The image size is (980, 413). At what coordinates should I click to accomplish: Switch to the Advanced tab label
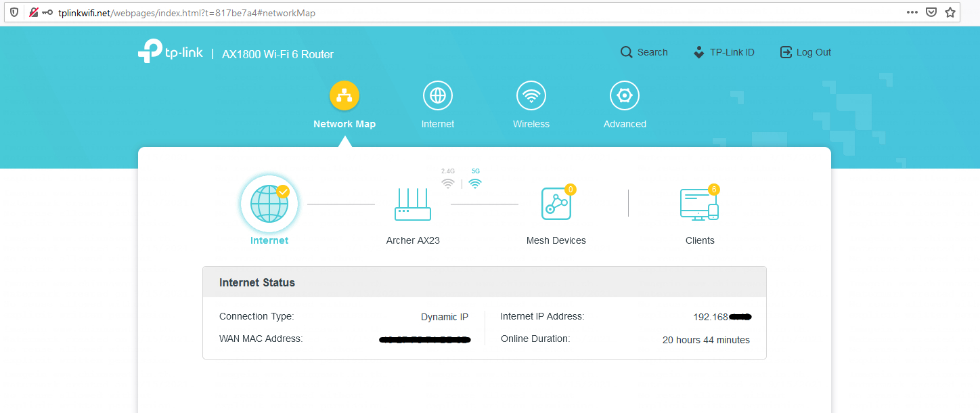[x=625, y=124]
